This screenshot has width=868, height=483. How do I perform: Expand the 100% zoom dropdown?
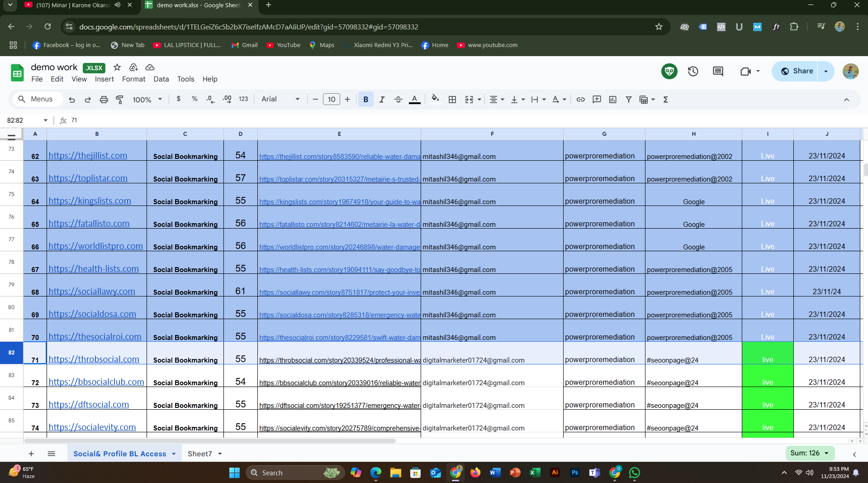click(147, 100)
